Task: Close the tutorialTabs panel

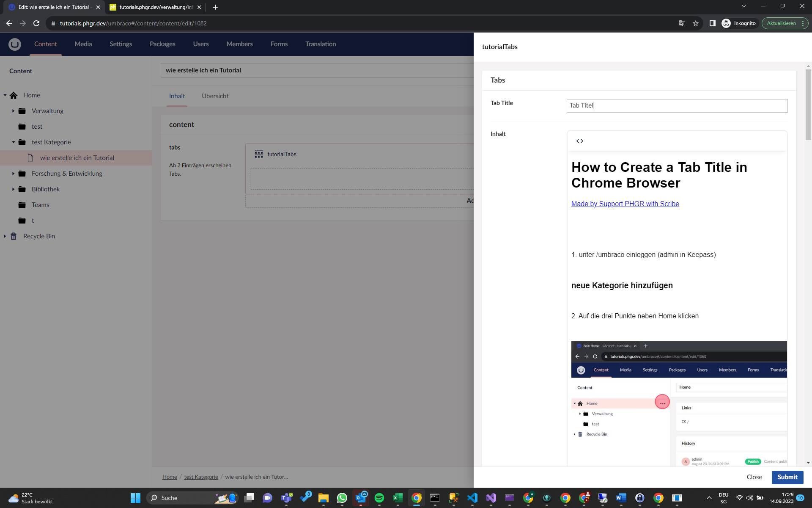Action: [x=754, y=477]
